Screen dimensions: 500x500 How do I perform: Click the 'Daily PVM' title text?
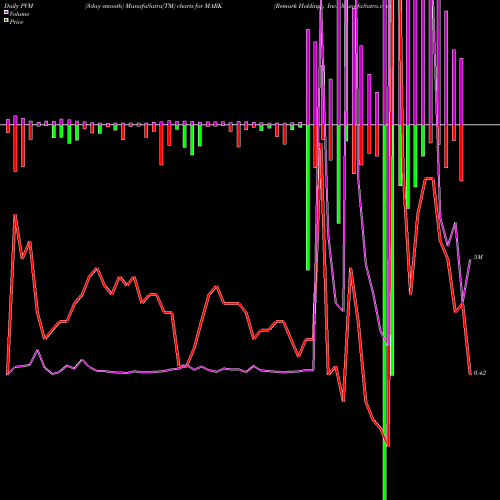point(19,6)
